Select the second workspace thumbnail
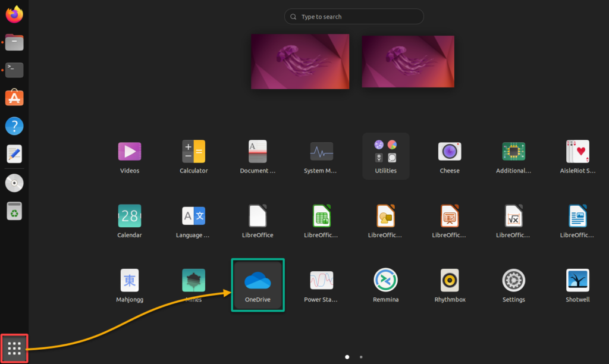 pyautogui.click(x=408, y=61)
